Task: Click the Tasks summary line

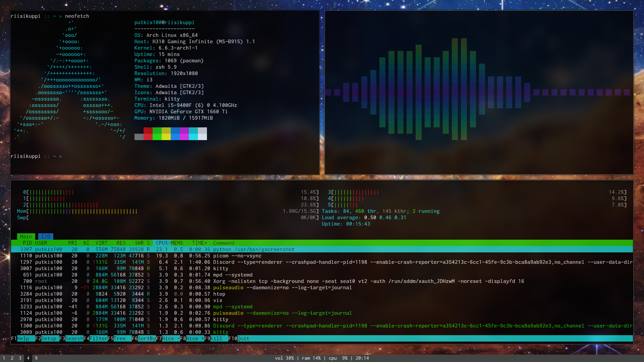Action: click(x=381, y=212)
